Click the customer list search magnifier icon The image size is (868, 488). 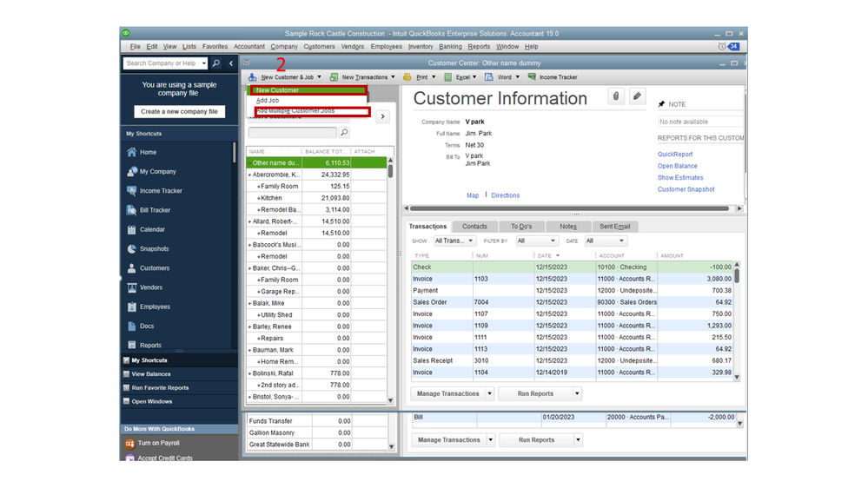(x=344, y=133)
